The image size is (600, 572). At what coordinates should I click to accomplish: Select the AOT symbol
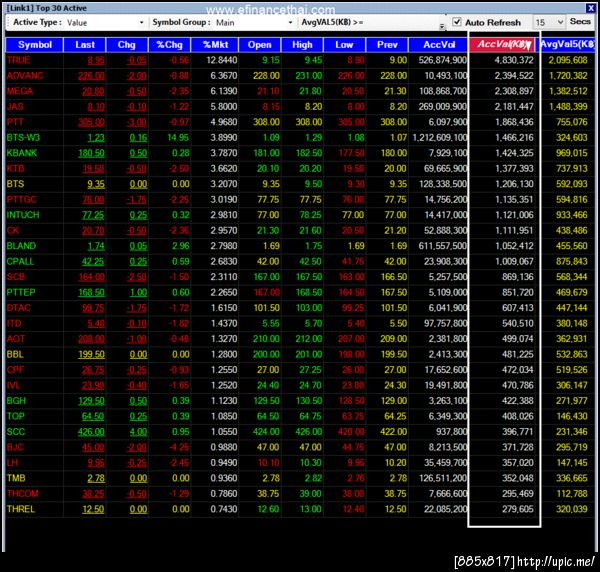16,339
